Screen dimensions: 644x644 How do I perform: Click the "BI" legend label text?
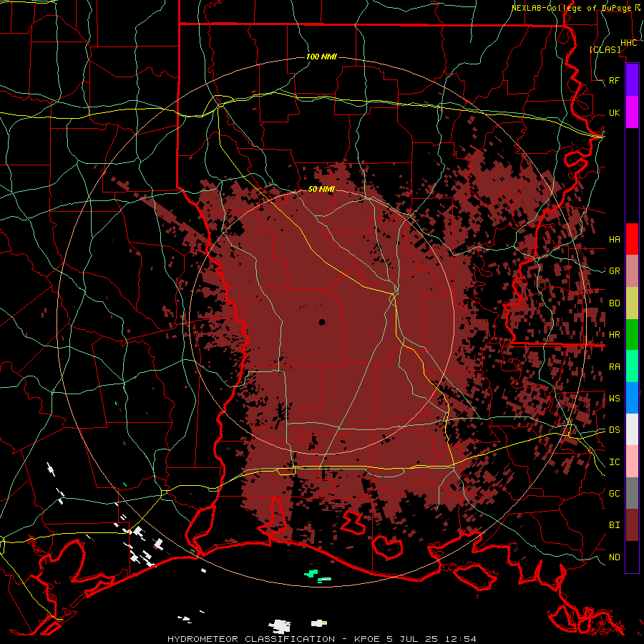click(x=614, y=525)
